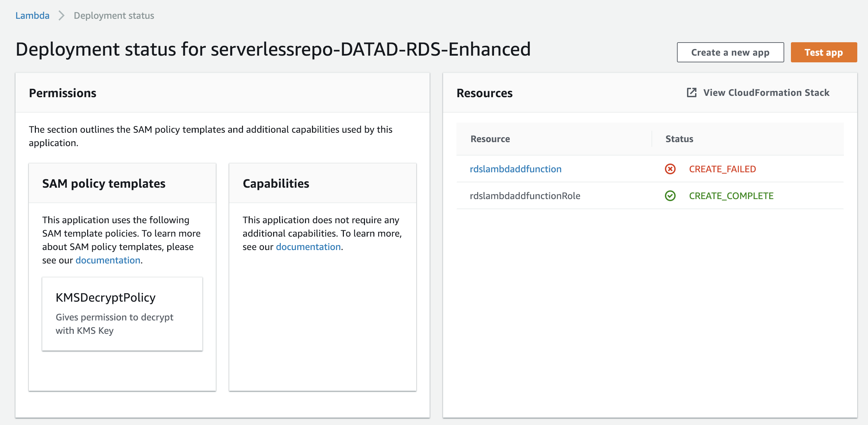This screenshot has width=868, height=425.
Task: Open the SAM policy templates documentation link
Action: coord(108,260)
